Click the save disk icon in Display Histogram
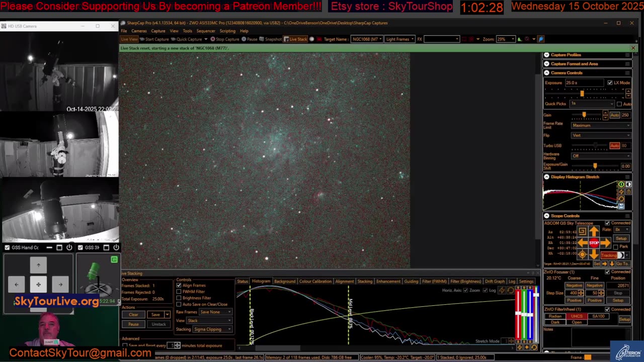 click(621, 206)
